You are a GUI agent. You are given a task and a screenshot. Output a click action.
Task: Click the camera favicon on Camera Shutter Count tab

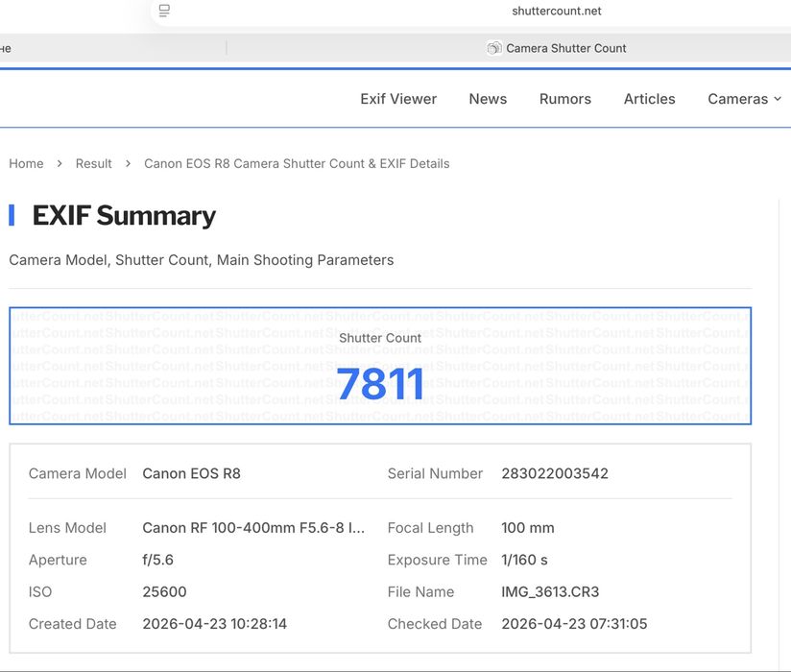[493, 48]
